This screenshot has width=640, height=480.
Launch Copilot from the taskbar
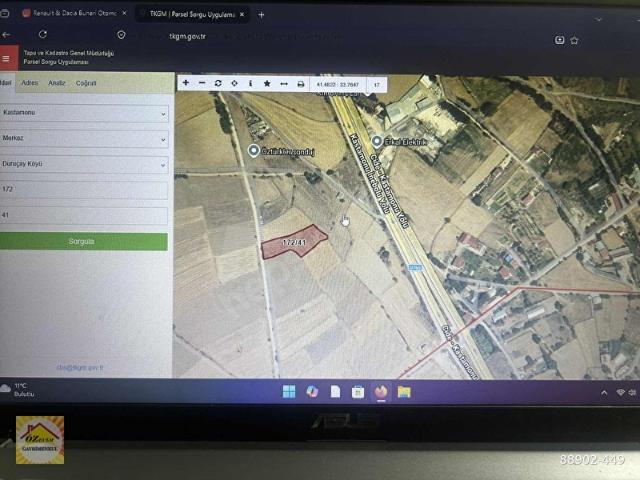pyautogui.click(x=312, y=391)
